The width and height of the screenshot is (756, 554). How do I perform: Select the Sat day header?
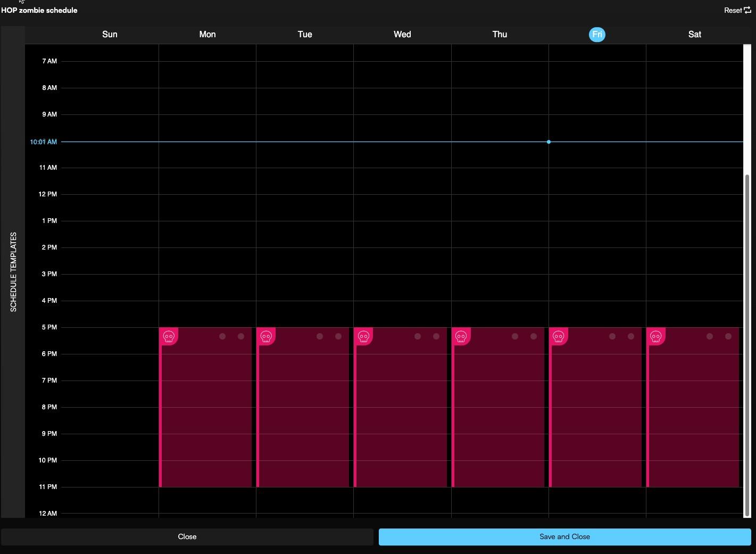pyautogui.click(x=695, y=34)
